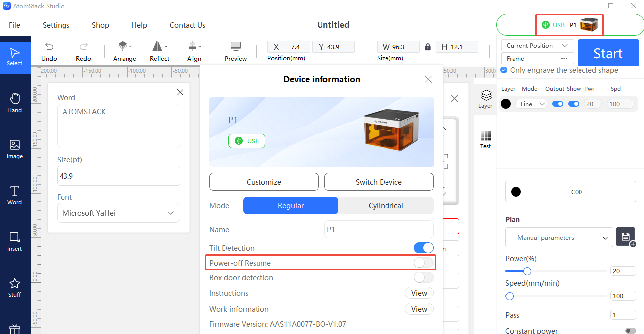Screen dimensions: 644x334
Task: Open the Image import tool
Action: tap(15, 149)
